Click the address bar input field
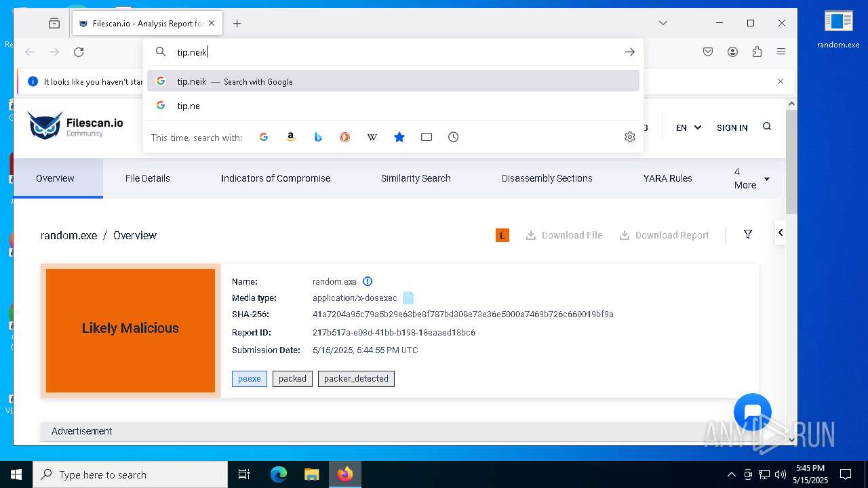Screen dimensions: 868x488 [393, 52]
